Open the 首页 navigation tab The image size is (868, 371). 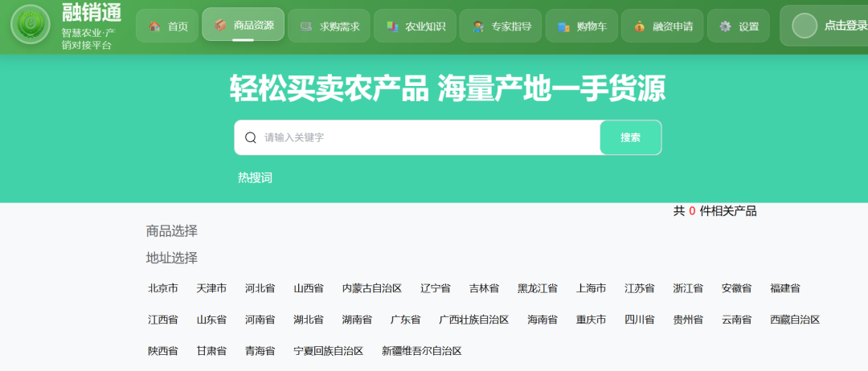(167, 26)
